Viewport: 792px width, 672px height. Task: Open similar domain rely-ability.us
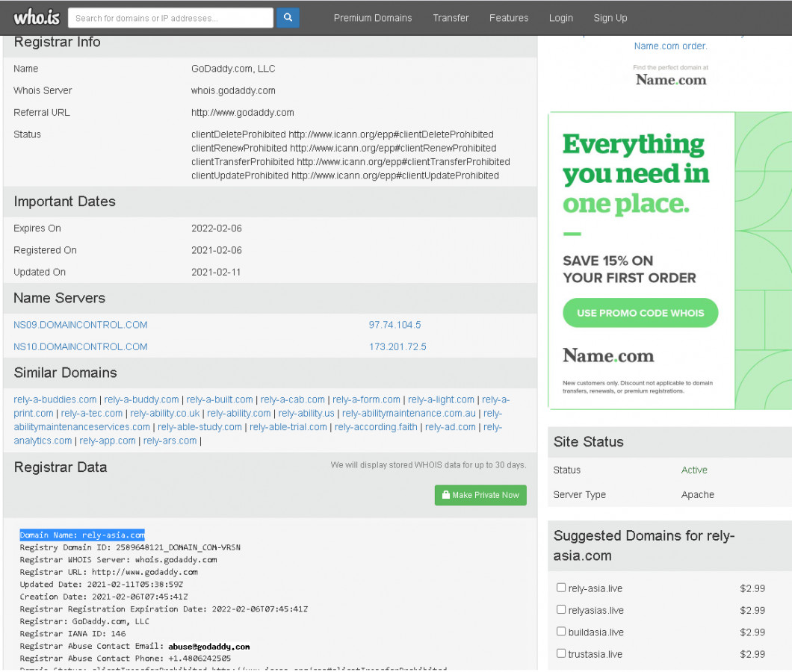(306, 413)
